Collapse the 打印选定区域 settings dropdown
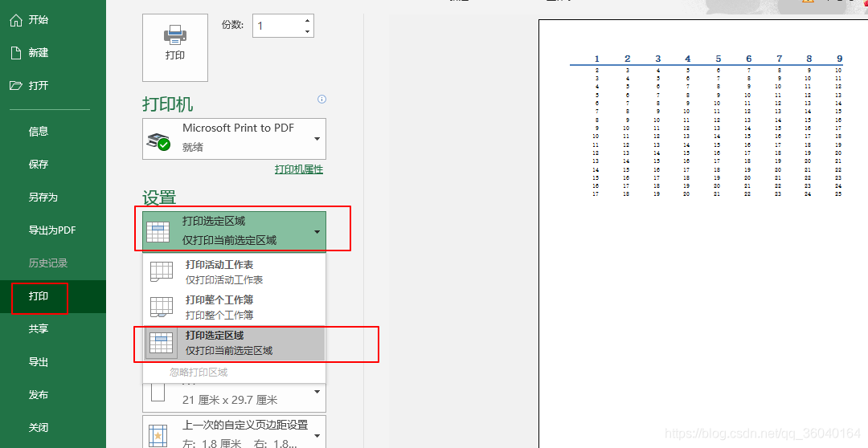Image resolution: width=868 pixels, height=448 pixels. [317, 232]
